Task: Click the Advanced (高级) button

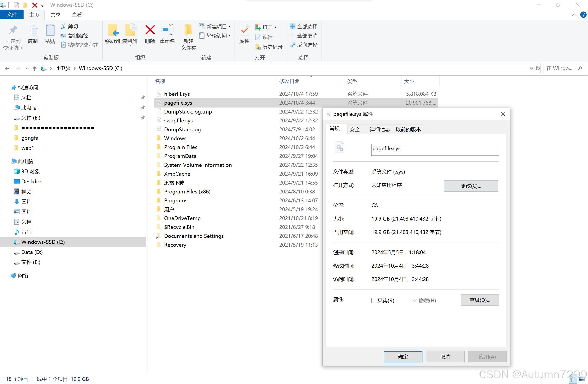Action: coord(480,300)
